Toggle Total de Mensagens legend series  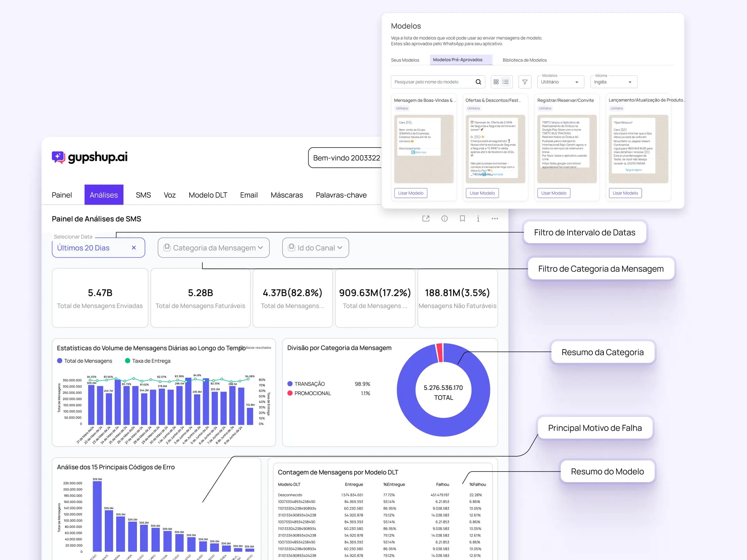(85, 361)
